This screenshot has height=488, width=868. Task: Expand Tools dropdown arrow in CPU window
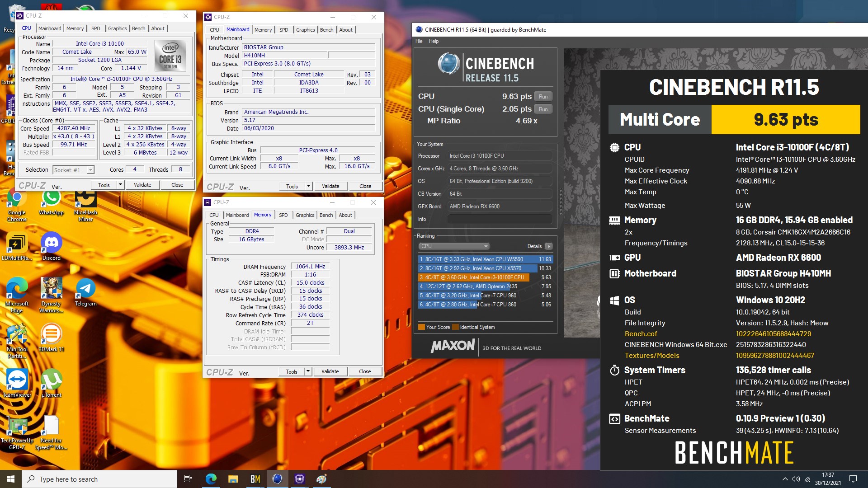[x=120, y=185]
